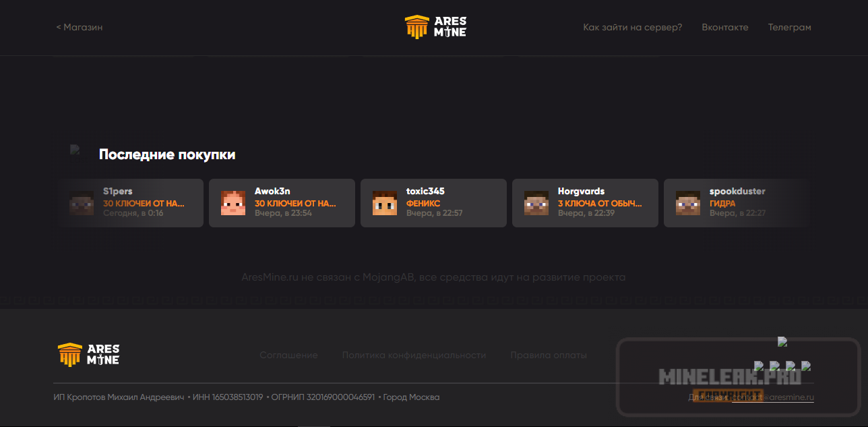Select the spookduster ГИДРА purchase card
This screenshot has width=868, height=427.
[x=737, y=203]
